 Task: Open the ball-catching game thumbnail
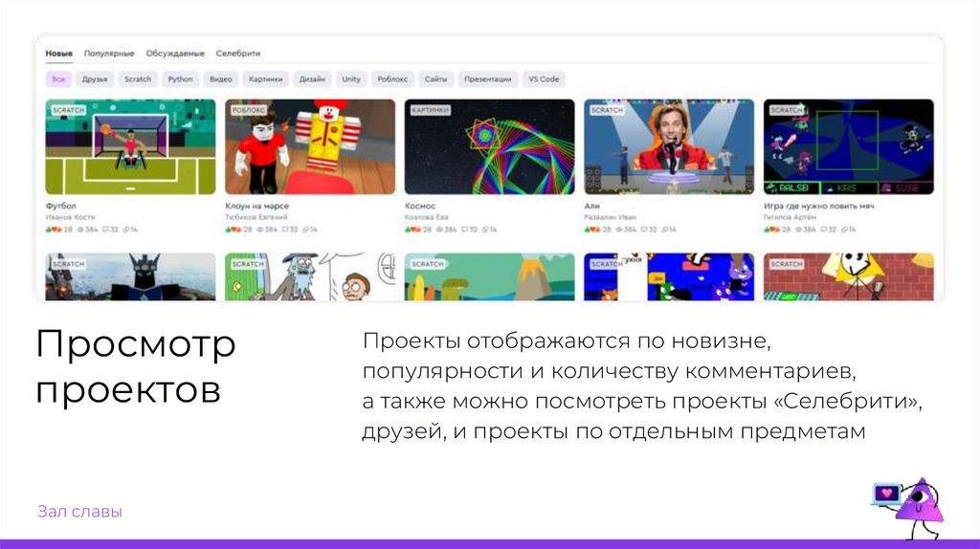point(849,146)
